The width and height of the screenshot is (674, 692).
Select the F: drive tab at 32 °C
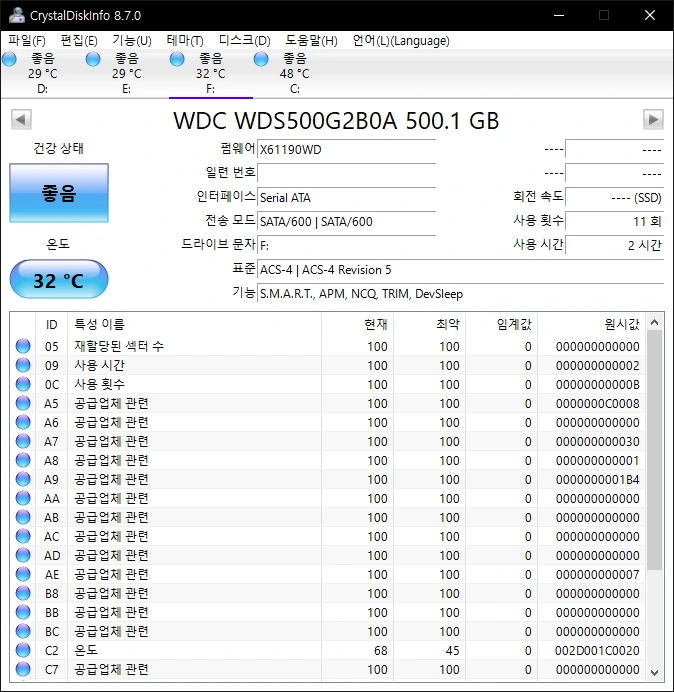(211, 73)
